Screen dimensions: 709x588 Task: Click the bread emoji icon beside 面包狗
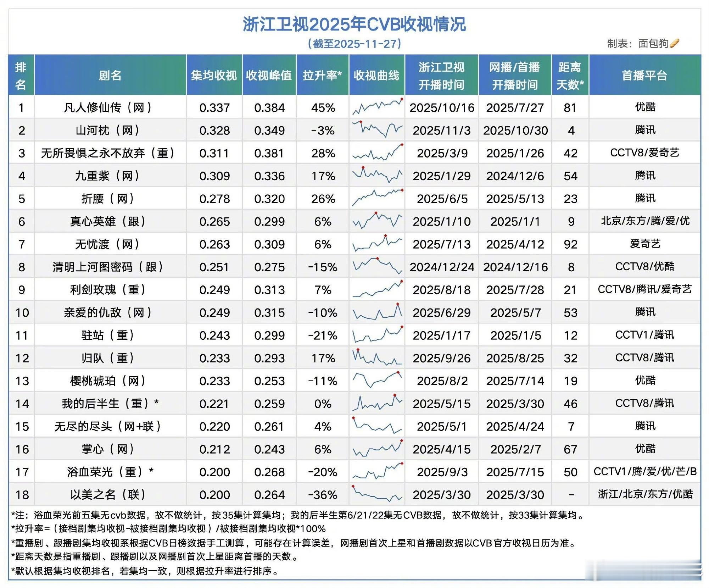click(674, 43)
